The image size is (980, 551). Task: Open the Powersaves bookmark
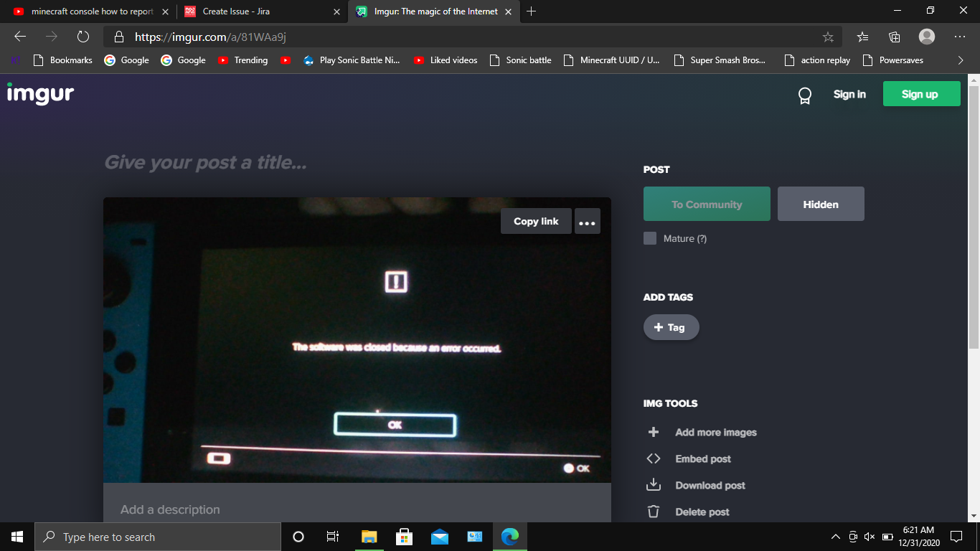point(893,60)
